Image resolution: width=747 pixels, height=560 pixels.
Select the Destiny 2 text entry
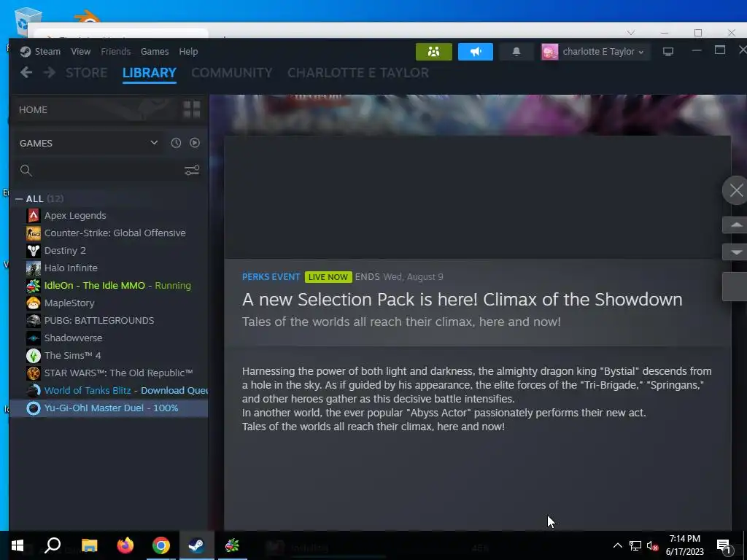[x=65, y=251]
